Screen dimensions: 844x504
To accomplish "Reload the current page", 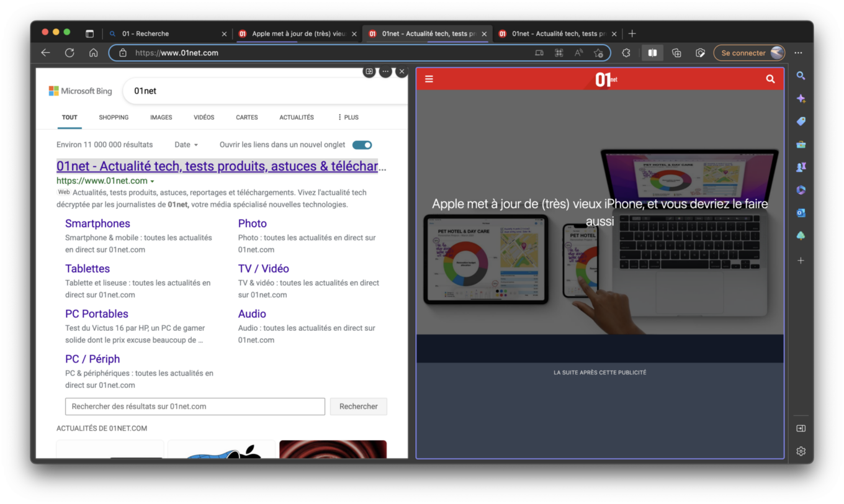I will coord(70,53).
